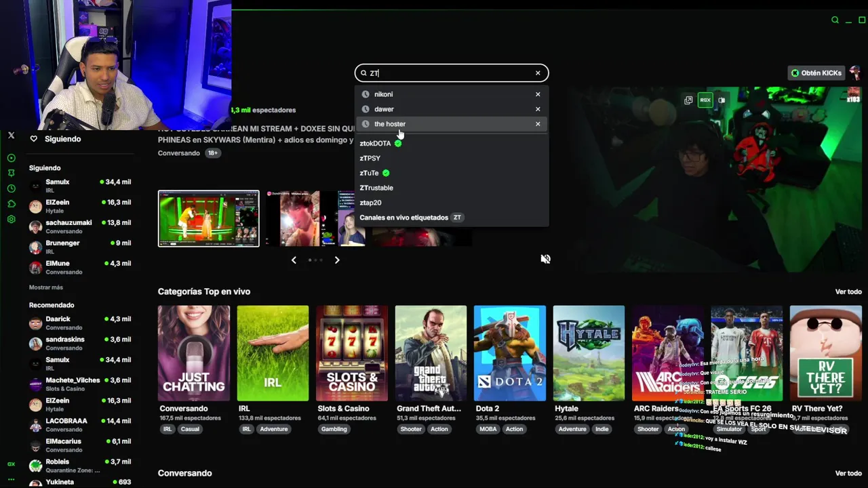Click the 'ZT' tag in live channels row

[457, 218]
